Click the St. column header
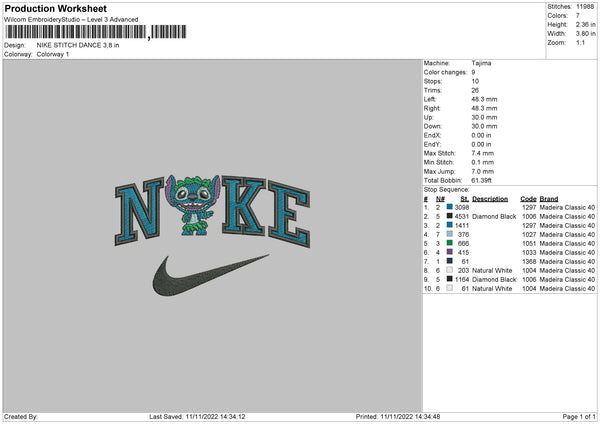Screen dimensions: 600x424 click(x=465, y=199)
